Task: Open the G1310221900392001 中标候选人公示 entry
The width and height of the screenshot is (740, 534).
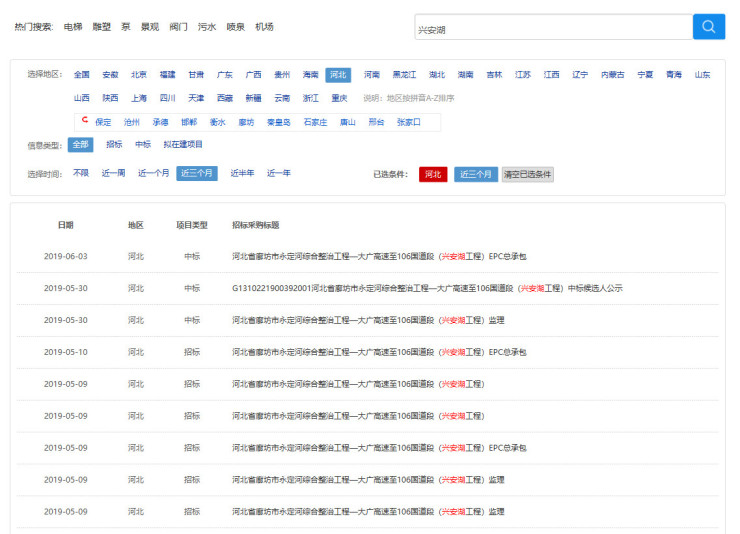Action: pyautogui.click(x=427, y=288)
